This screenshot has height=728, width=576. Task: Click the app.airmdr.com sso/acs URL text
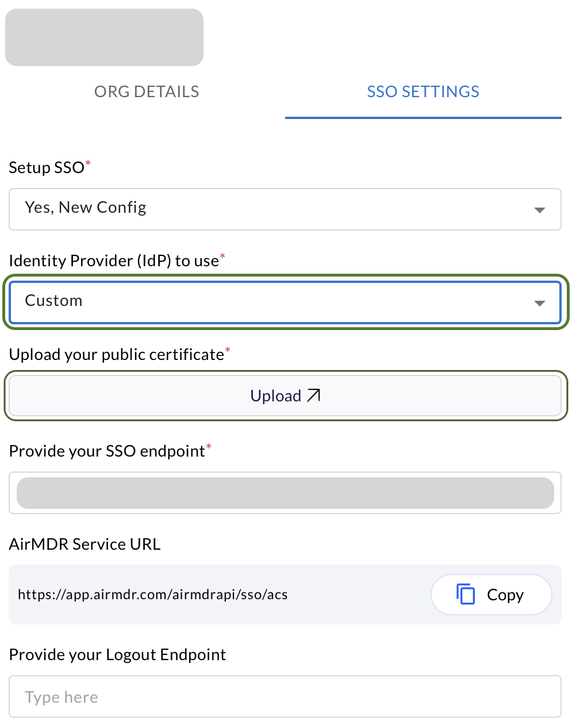pyautogui.click(x=153, y=595)
